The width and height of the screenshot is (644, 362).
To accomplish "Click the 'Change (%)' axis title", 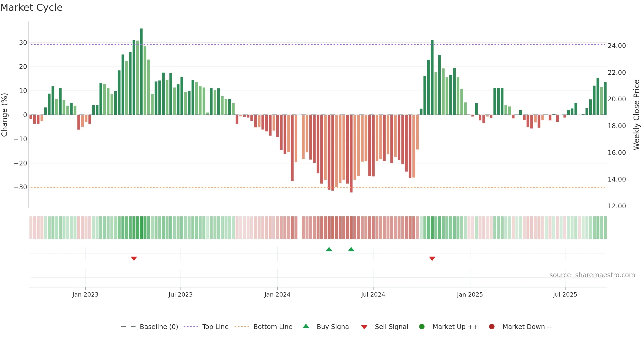I will pos(4,115).
